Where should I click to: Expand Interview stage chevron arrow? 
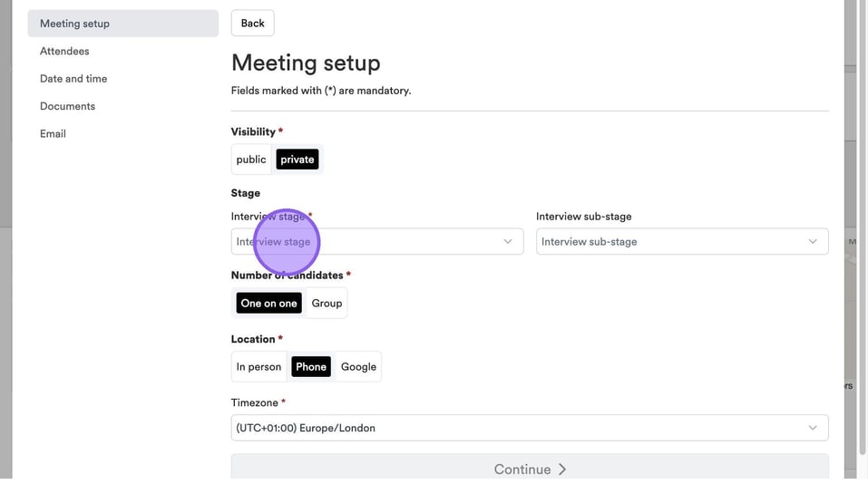click(x=508, y=242)
